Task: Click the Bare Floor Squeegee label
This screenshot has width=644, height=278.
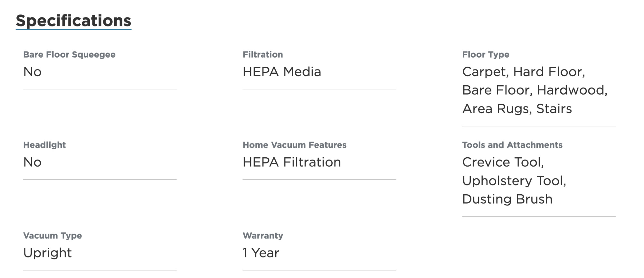Action: [69, 55]
